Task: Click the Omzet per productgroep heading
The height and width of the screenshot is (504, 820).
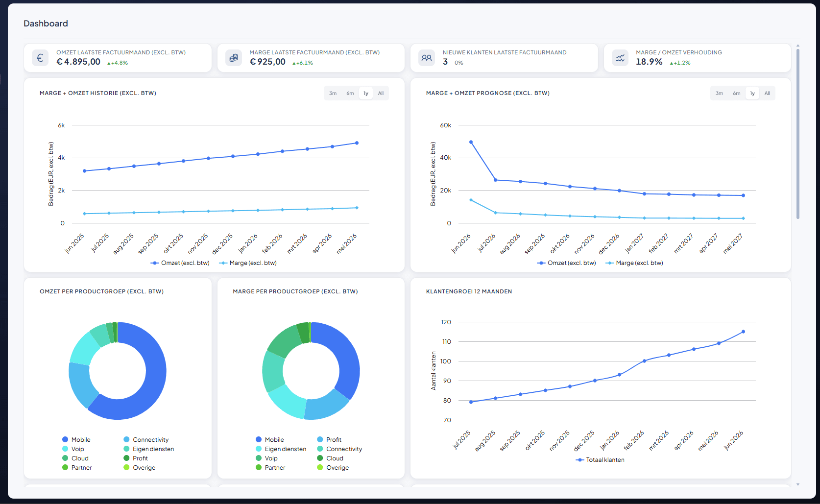Action: 101,291
